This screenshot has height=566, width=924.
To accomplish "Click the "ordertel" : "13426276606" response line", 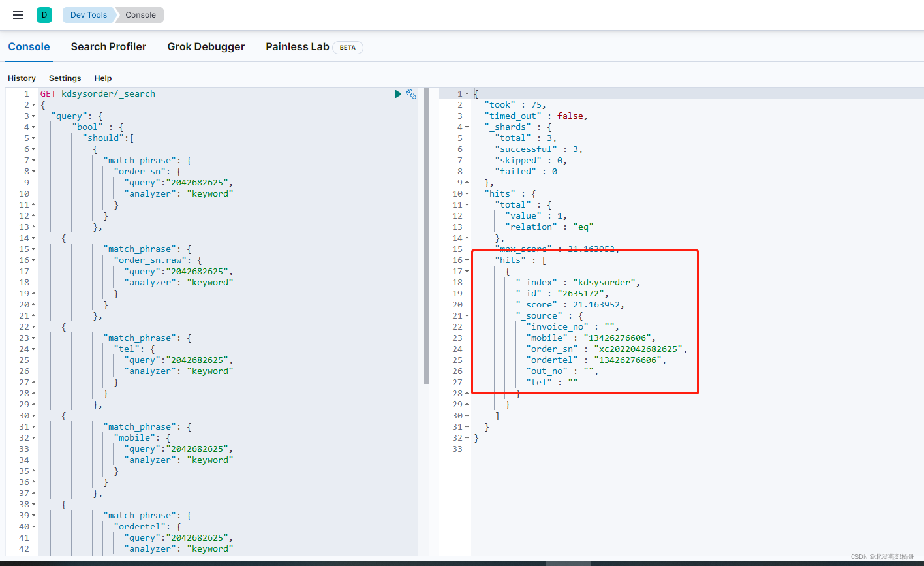I will click(x=596, y=360).
